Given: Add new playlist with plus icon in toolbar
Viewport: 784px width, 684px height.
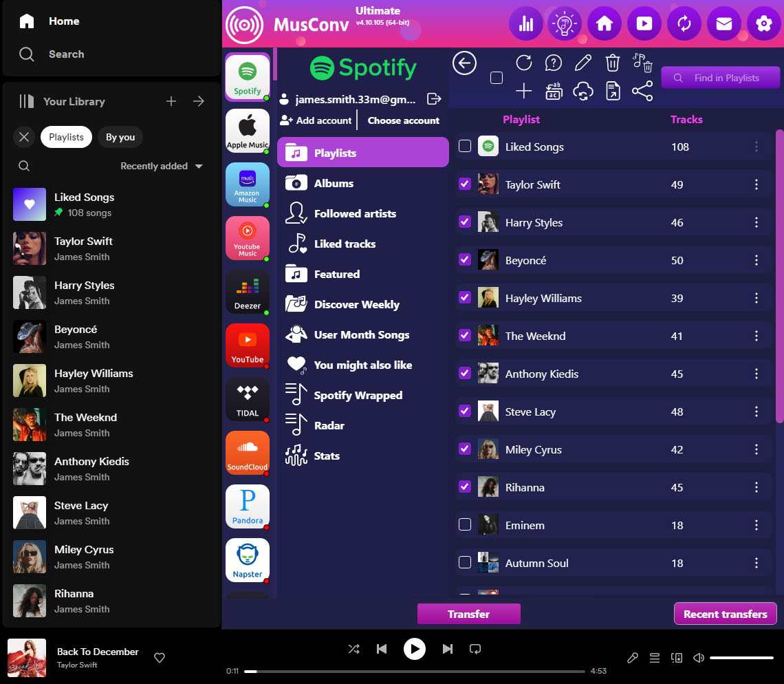Looking at the screenshot, I should (x=523, y=91).
